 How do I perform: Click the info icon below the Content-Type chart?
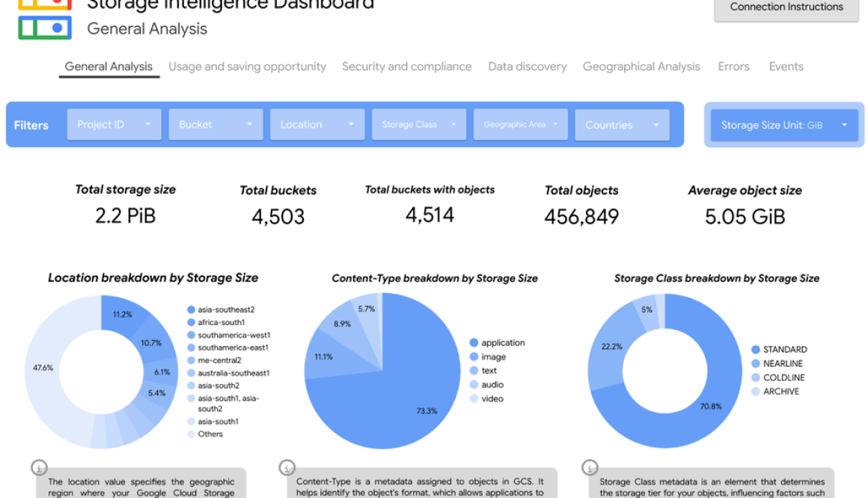[x=287, y=467]
